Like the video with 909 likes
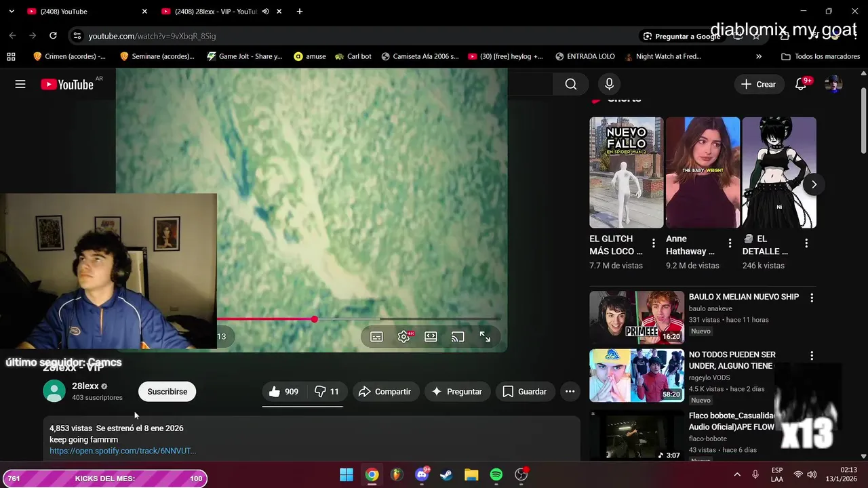This screenshot has height=488, width=868. (x=283, y=392)
